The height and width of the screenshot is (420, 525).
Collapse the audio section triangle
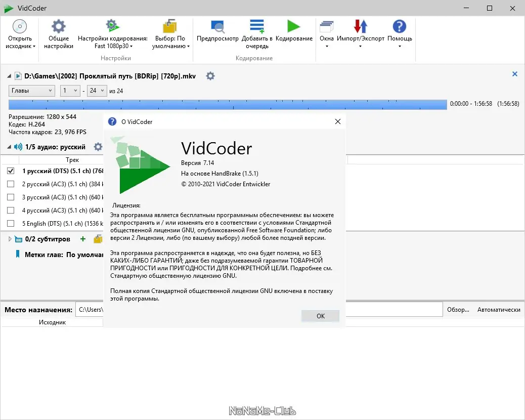pyautogui.click(x=9, y=147)
